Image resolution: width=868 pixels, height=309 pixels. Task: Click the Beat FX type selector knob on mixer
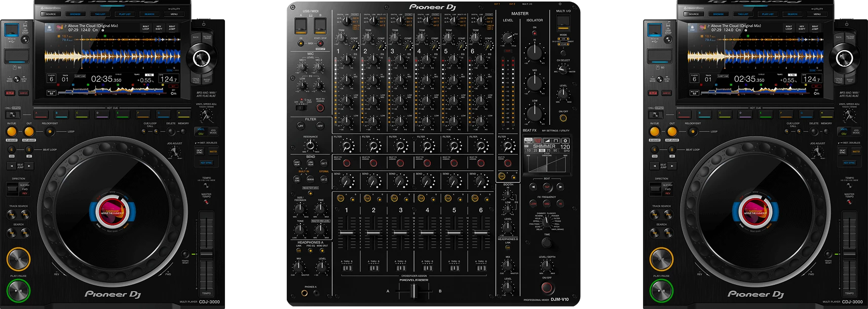pos(546,221)
